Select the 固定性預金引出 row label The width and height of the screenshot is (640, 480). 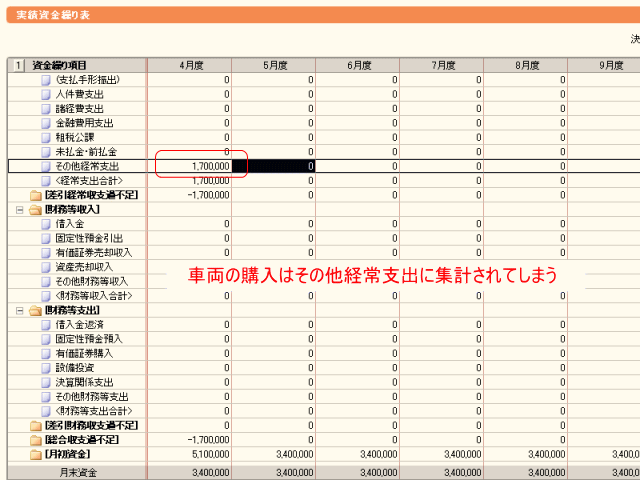[89, 238]
